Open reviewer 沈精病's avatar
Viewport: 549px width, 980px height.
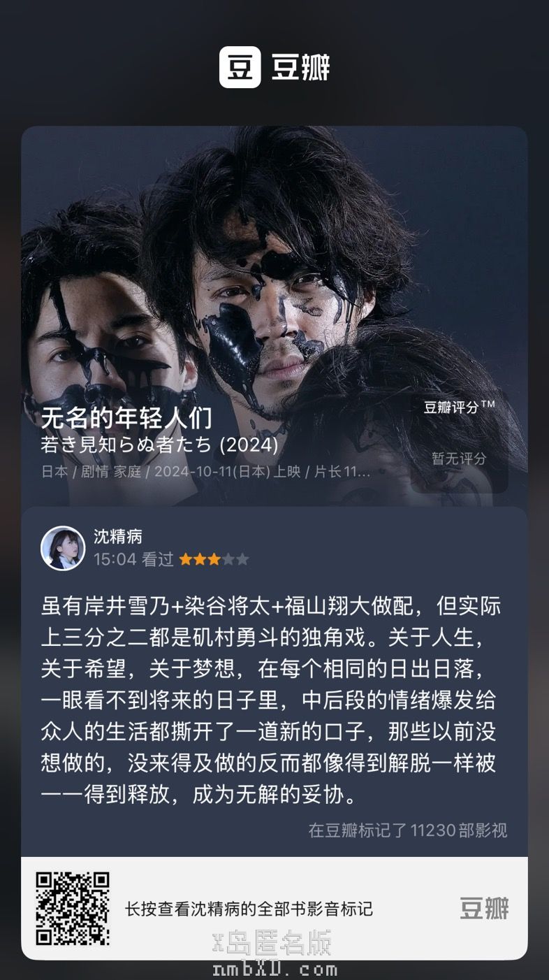click(63, 548)
